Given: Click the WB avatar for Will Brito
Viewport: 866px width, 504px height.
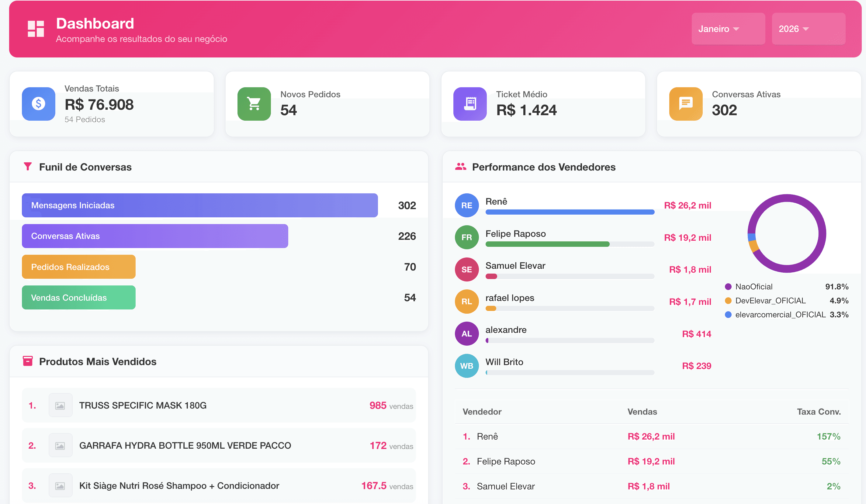Looking at the screenshot, I should click(467, 366).
